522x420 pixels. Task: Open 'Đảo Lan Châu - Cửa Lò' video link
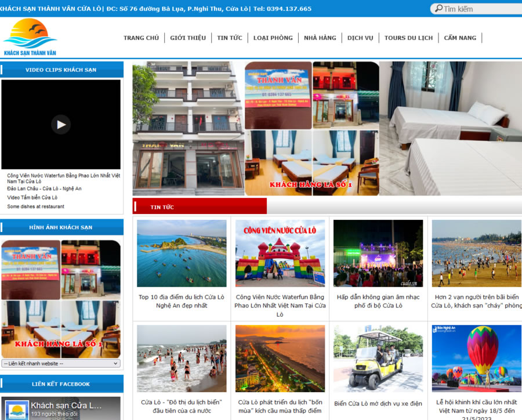point(44,189)
